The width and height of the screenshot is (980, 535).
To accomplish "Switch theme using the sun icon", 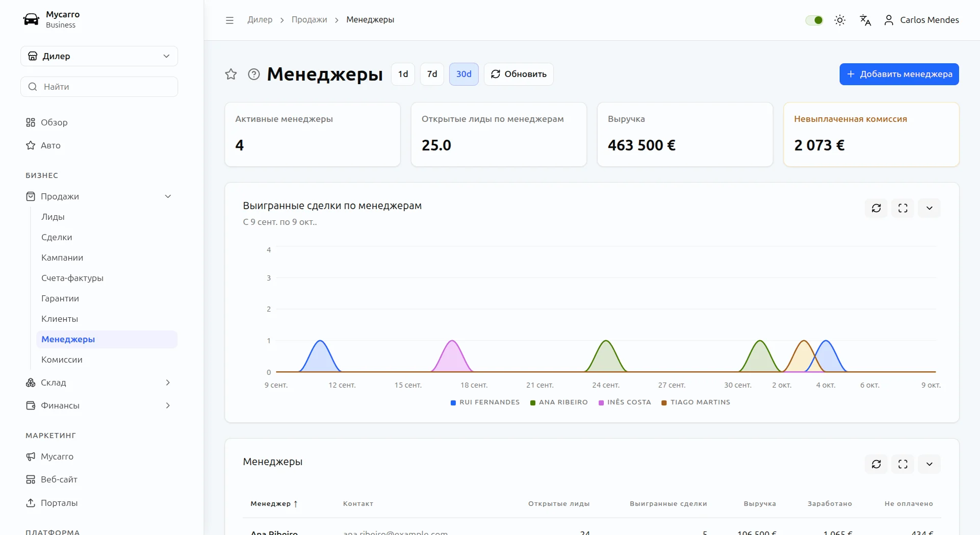I will click(840, 20).
